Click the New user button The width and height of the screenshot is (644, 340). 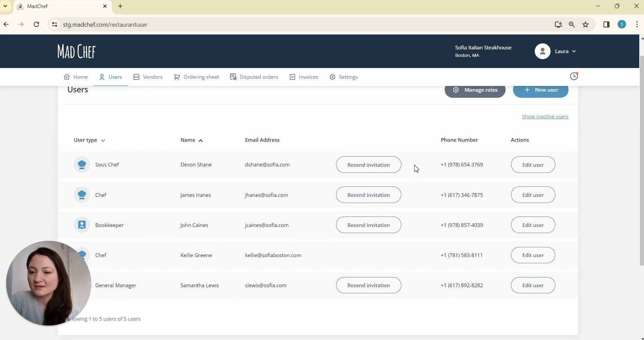pos(541,91)
